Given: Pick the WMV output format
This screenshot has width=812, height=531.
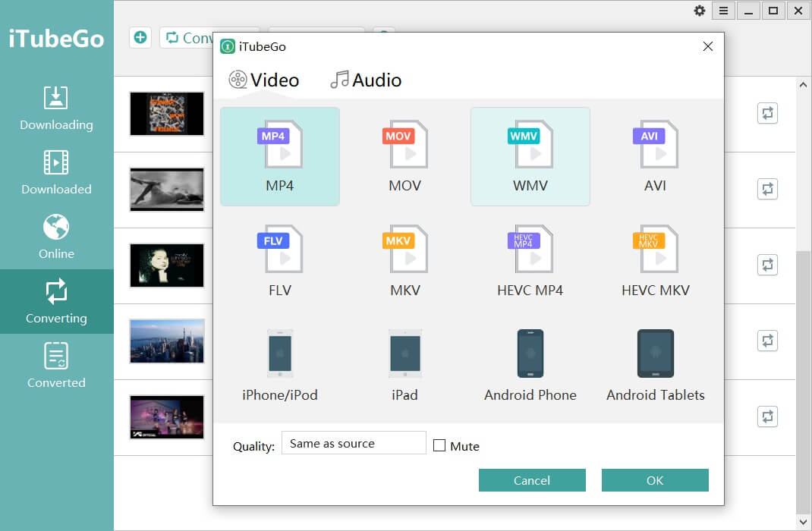Looking at the screenshot, I should (x=530, y=156).
